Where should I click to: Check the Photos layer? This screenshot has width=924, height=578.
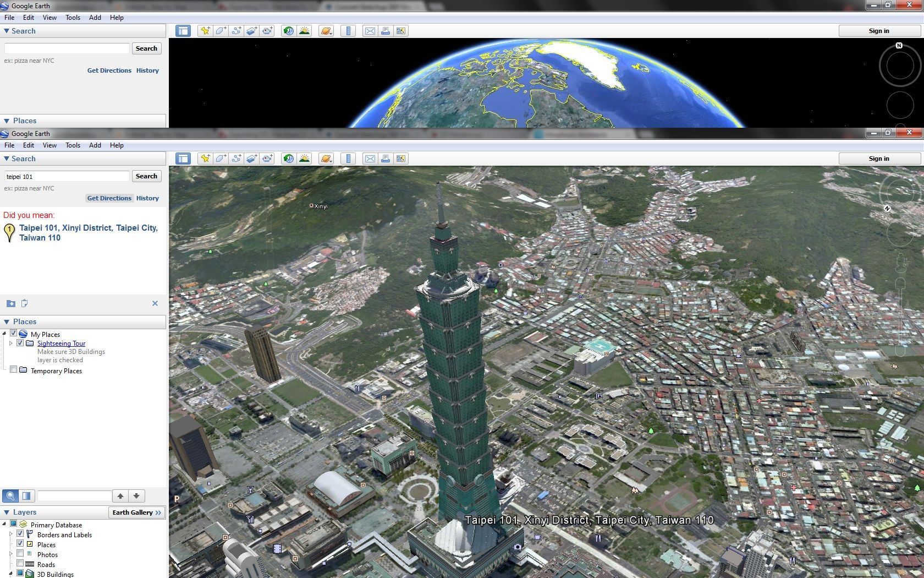coord(20,554)
